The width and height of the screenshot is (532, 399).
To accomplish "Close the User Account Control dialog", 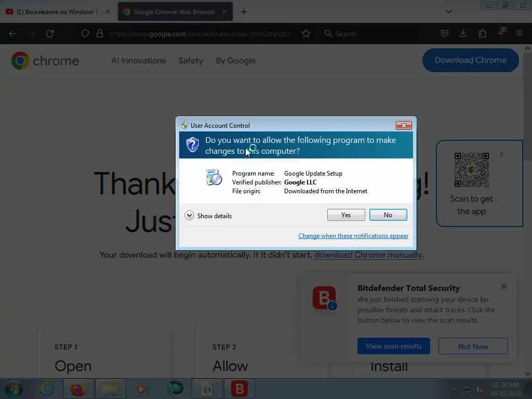I will coord(404,126).
